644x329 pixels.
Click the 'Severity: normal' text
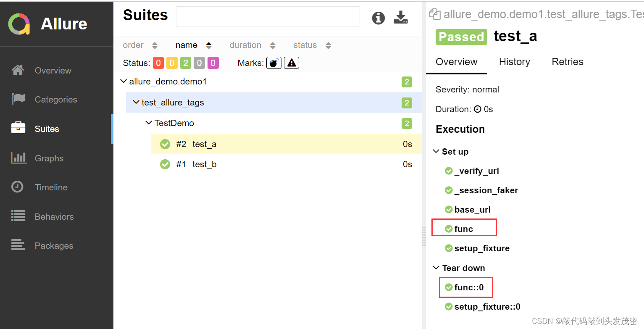pos(467,89)
